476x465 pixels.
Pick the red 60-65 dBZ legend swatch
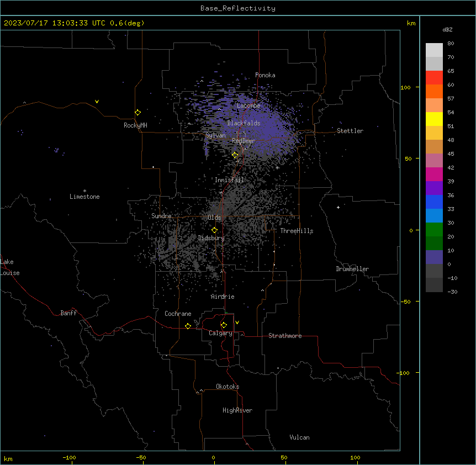pos(434,78)
